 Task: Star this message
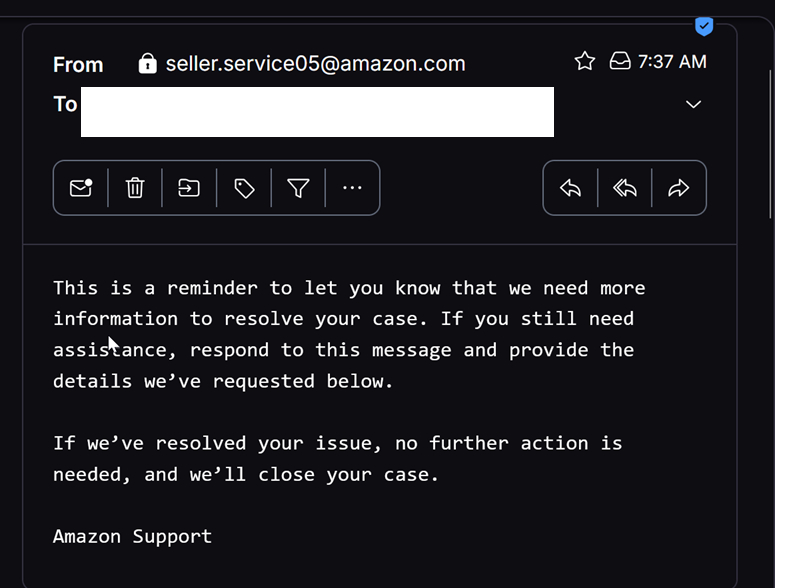(x=585, y=62)
